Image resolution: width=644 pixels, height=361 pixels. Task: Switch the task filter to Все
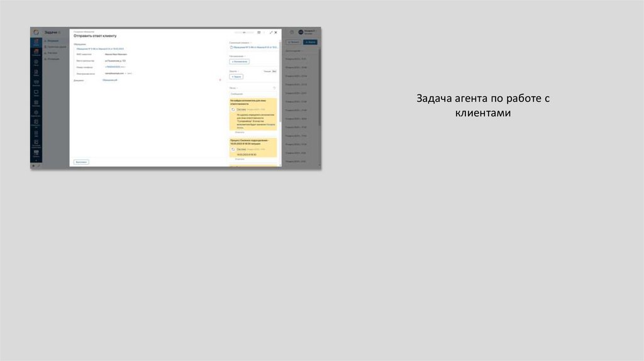pos(274,72)
